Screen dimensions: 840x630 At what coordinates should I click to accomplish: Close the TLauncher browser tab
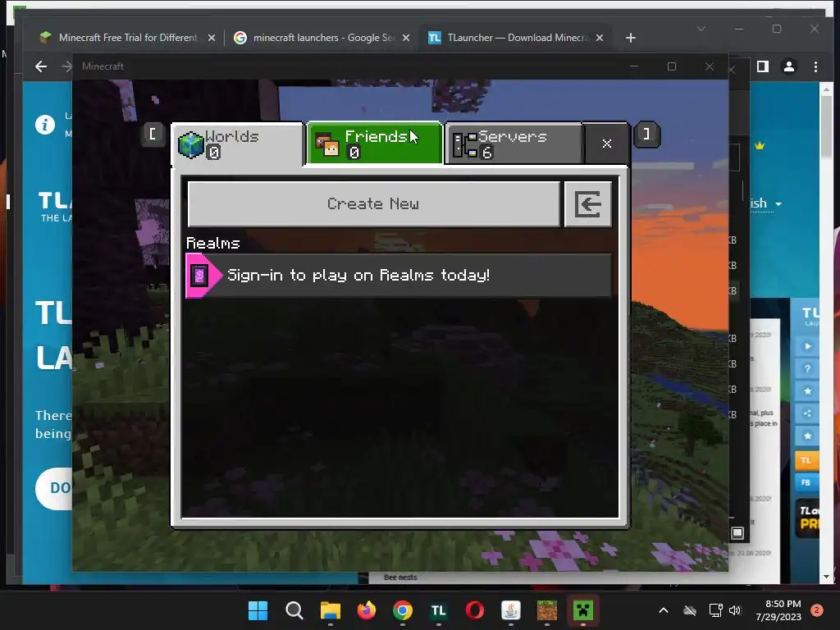(x=600, y=38)
